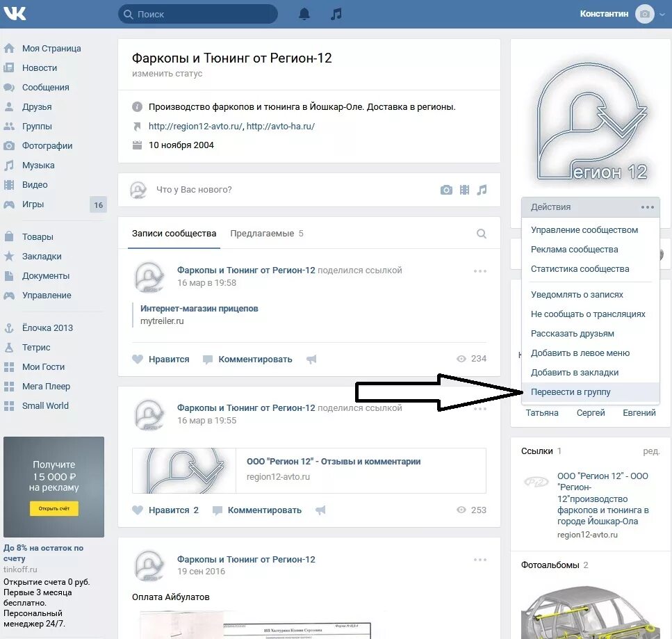Click the Регион 12 link preview thumbnail
This screenshot has width=672, height=639.
pos(184,471)
